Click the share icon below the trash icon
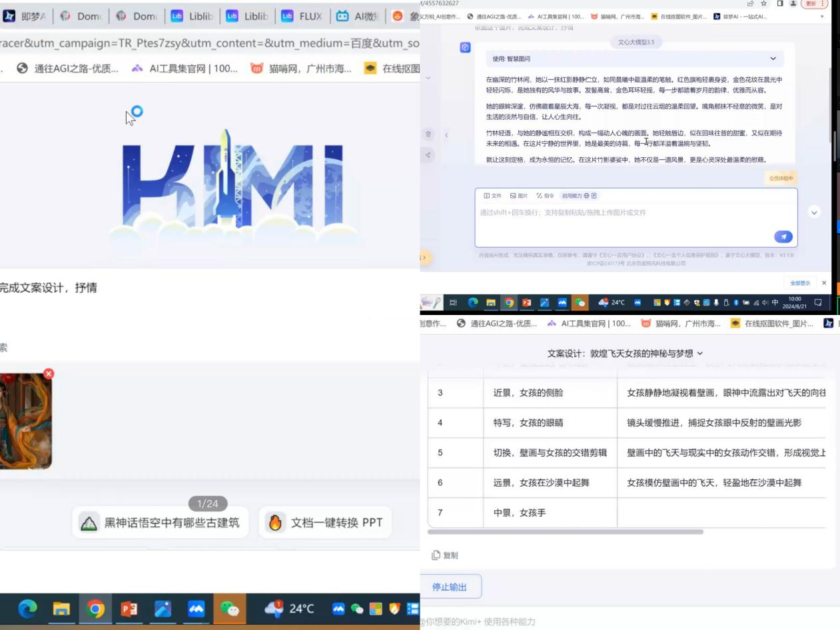This screenshot has height=630, width=840. coord(428,155)
